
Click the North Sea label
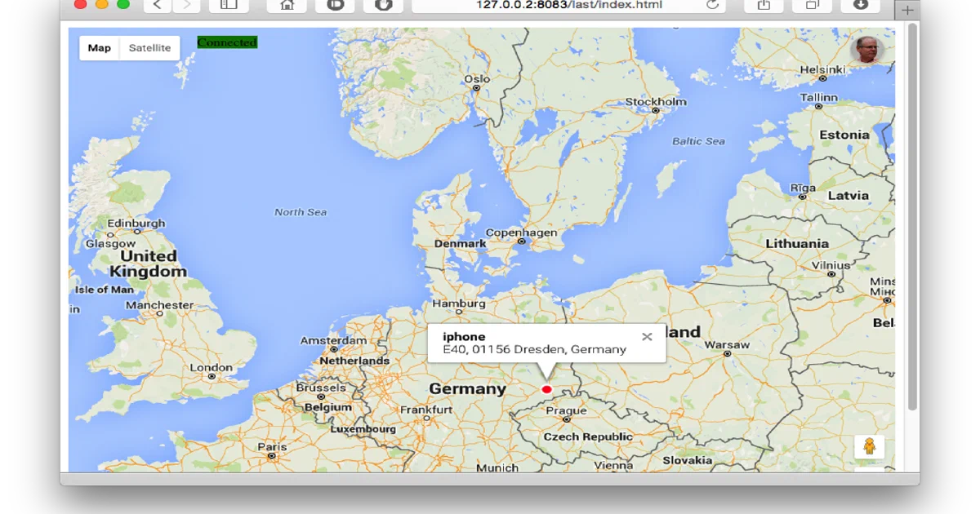coord(301,212)
